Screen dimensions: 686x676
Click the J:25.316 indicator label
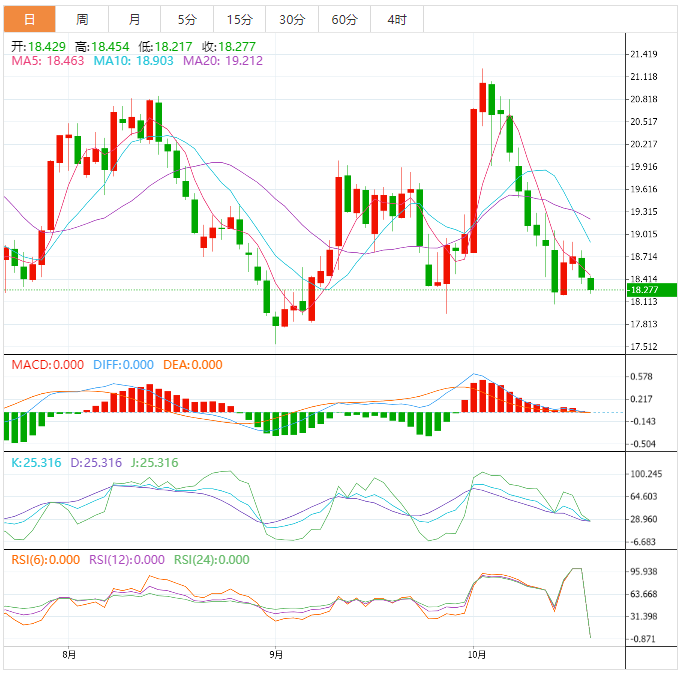click(154, 462)
